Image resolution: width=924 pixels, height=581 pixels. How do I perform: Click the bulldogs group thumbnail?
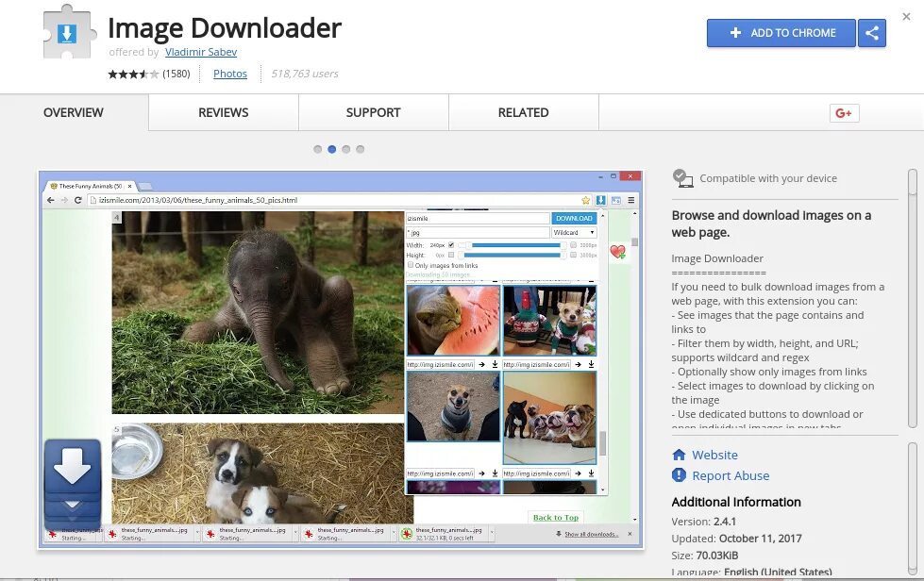tap(549, 417)
